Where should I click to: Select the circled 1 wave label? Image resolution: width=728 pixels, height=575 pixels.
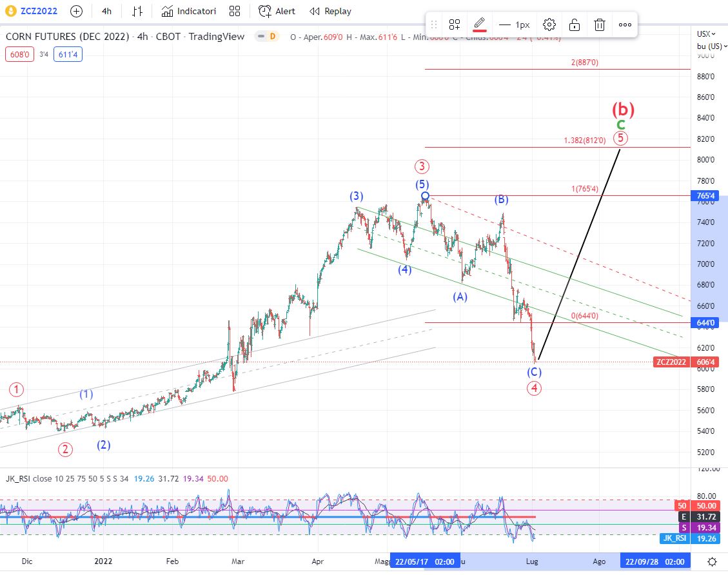pyautogui.click(x=17, y=389)
